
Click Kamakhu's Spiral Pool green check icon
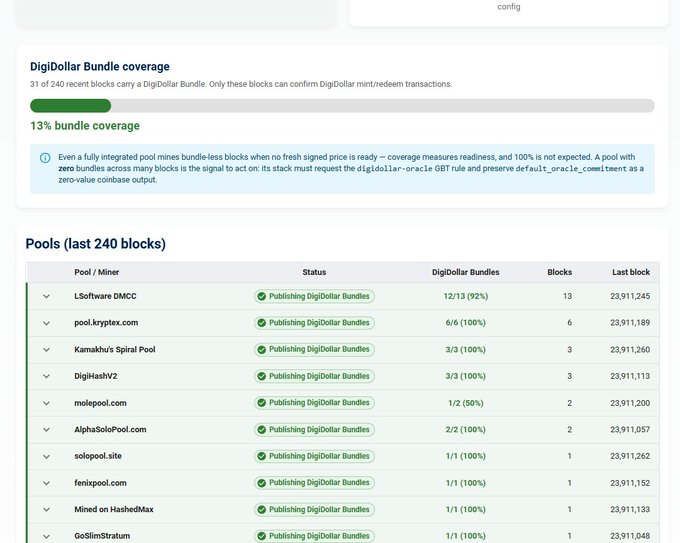click(262, 350)
